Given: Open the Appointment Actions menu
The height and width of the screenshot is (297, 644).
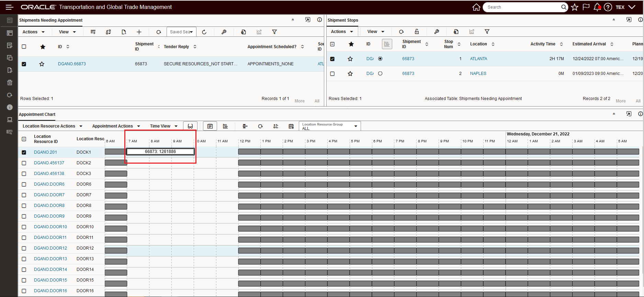Looking at the screenshot, I should (x=116, y=126).
